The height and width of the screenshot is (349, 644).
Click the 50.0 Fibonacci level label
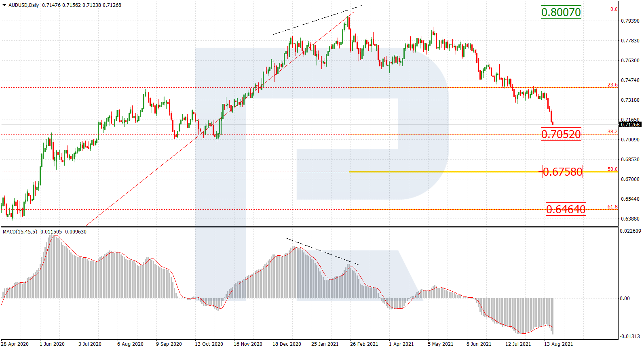tap(612, 169)
